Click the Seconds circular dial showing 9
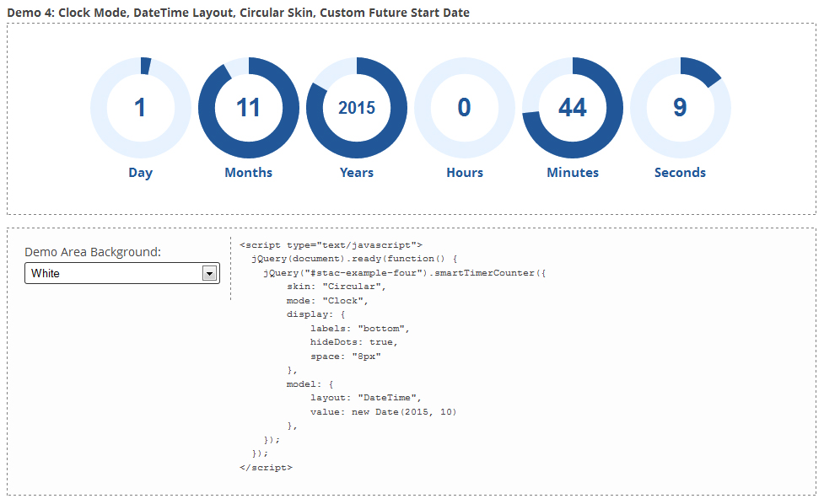The height and width of the screenshot is (504, 824). (x=681, y=108)
